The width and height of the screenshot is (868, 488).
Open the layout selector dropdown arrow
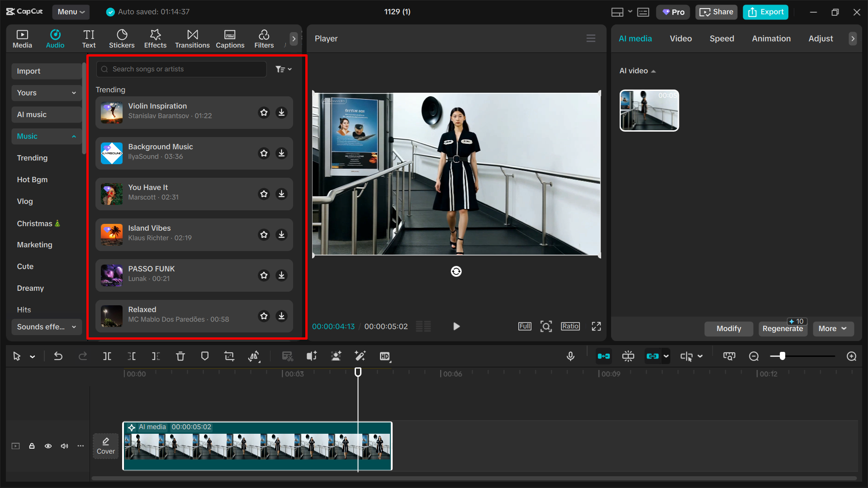click(630, 12)
